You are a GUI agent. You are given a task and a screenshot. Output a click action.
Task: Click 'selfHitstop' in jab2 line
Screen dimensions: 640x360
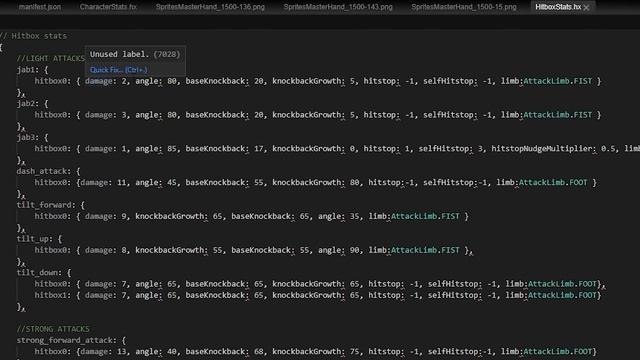[x=448, y=115]
